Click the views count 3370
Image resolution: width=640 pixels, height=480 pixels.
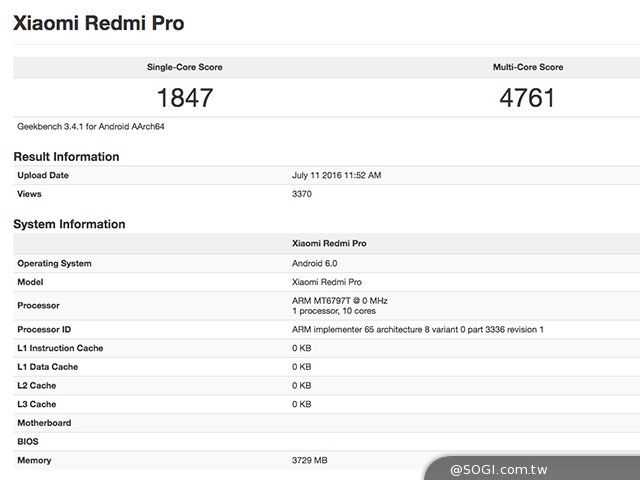pos(302,194)
